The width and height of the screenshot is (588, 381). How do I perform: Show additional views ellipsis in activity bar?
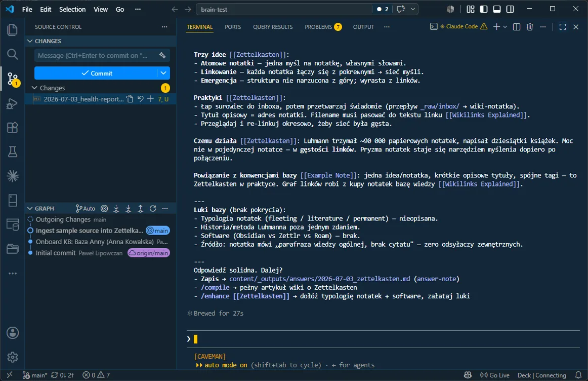click(12, 273)
